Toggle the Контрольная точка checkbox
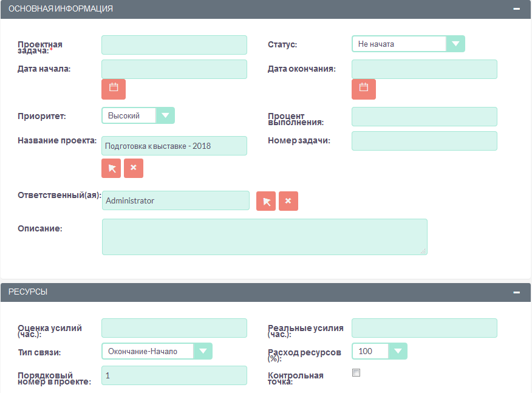Screen dimensions: 532x393 point(356,373)
